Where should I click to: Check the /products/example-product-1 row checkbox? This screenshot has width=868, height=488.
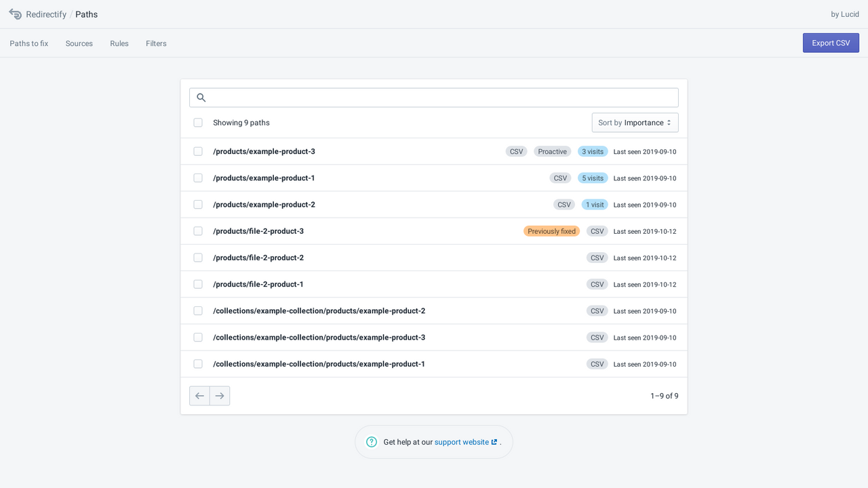click(198, 178)
